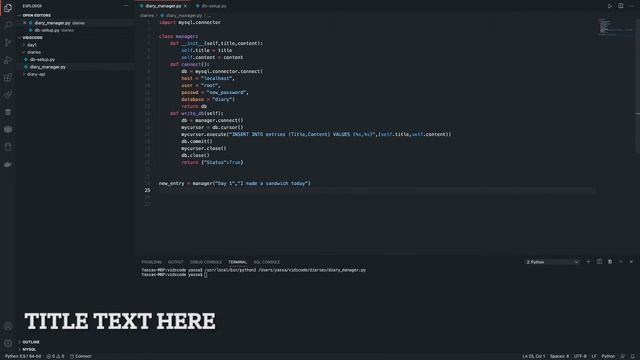Open the Accounts icon in the activity bar

pyautogui.click(x=8, y=326)
